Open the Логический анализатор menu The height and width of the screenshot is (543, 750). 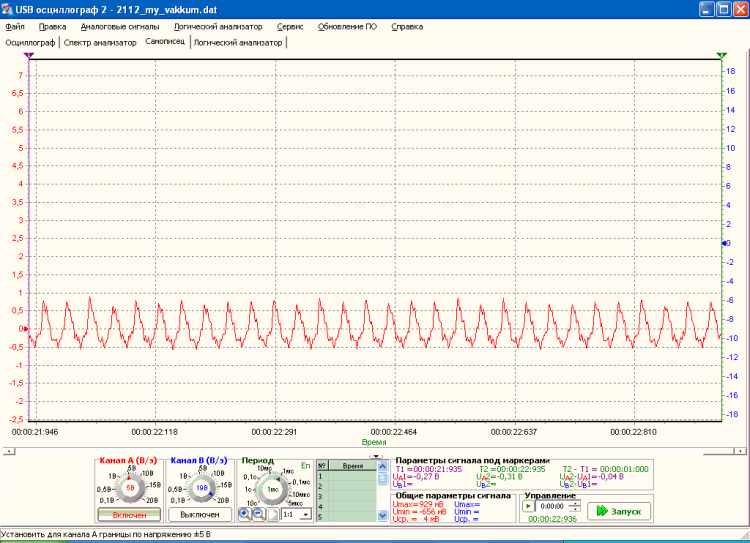[218, 27]
